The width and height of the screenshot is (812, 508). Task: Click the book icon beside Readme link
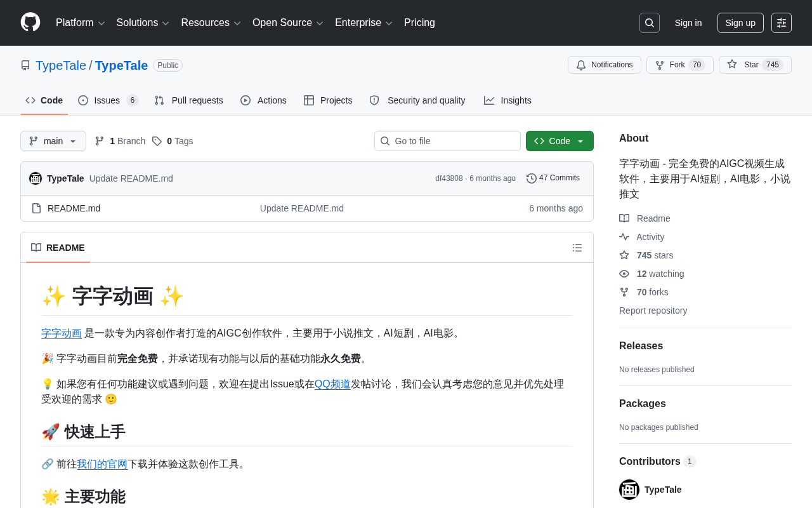tap(624, 218)
